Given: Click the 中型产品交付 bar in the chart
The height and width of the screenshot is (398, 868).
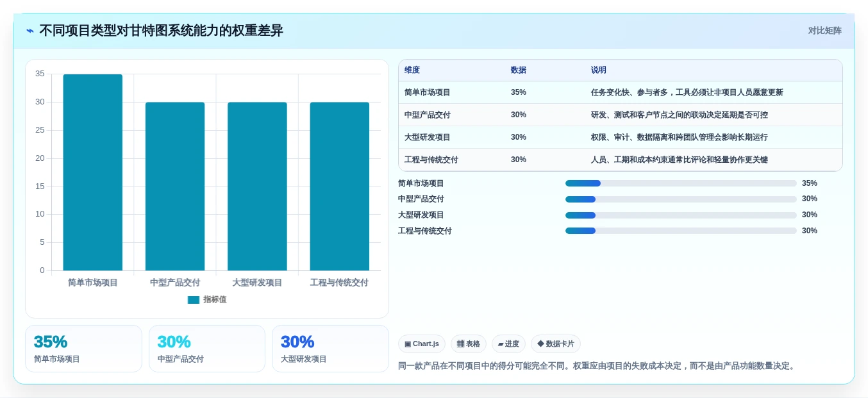Looking at the screenshot, I should (175, 187).
